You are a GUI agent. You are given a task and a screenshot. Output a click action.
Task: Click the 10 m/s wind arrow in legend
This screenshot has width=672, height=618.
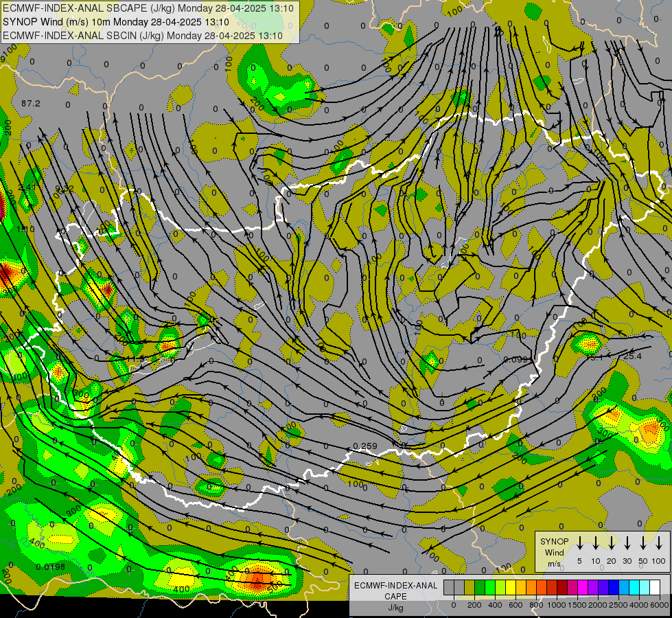[x=595, y=542]
